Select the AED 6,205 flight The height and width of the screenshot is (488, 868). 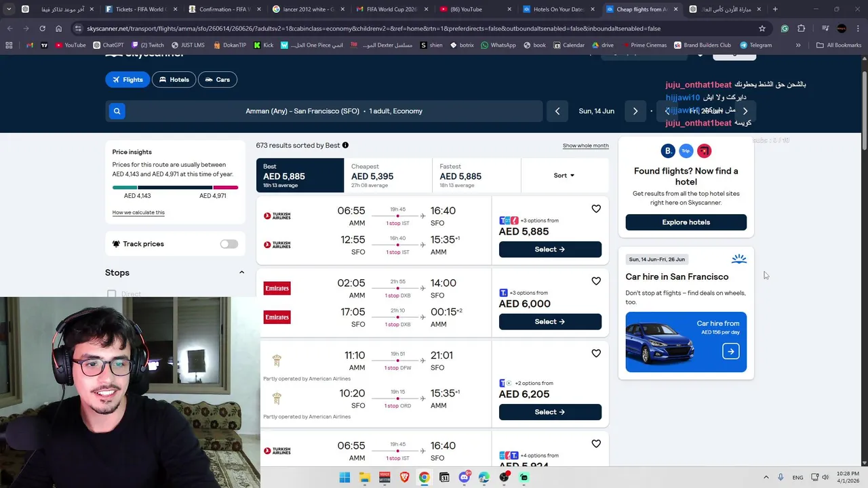coord(550,412)
